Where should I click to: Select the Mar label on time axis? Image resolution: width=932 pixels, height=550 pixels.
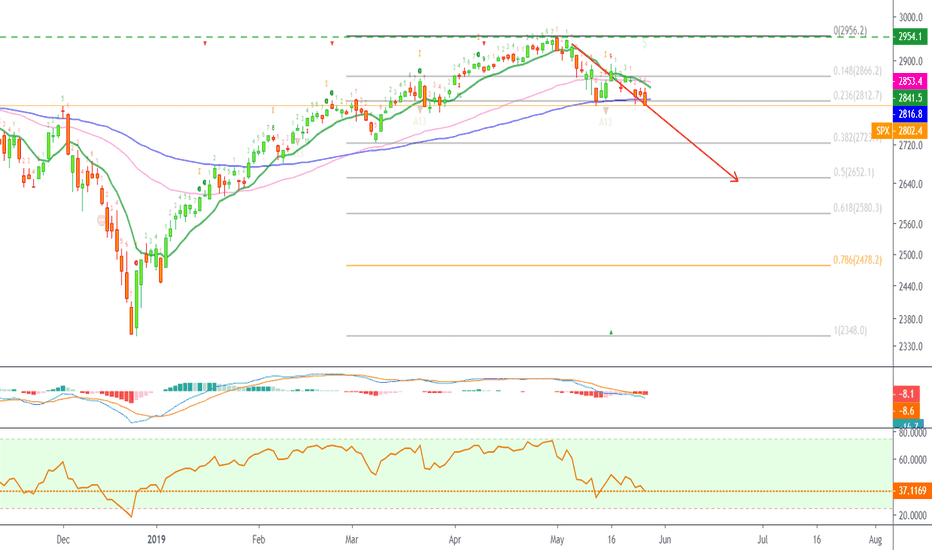[352, 539]
